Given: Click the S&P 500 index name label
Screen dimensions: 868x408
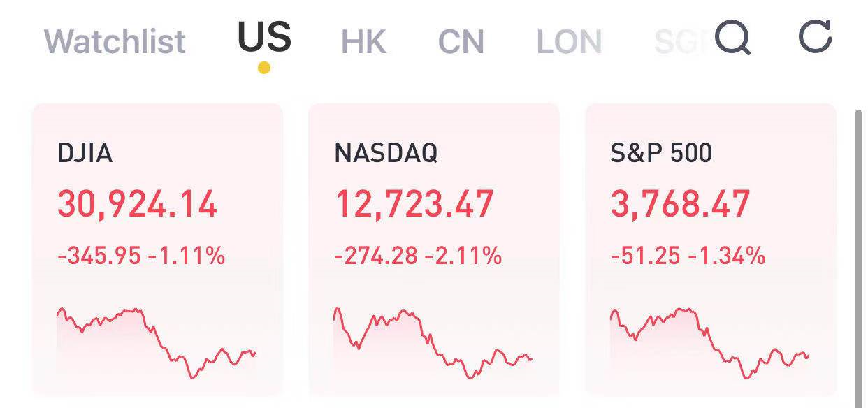Looking at the screenshot, I should pyautogui.click(x=660, y=153).
